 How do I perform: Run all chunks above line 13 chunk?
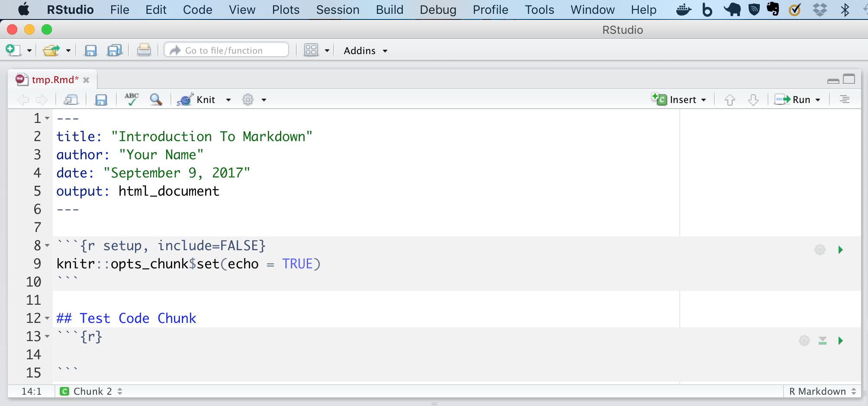[823, 341]
